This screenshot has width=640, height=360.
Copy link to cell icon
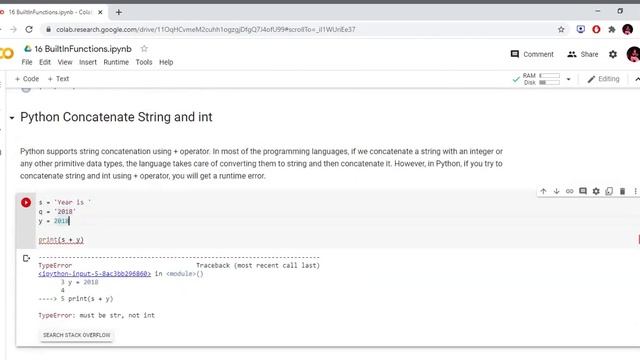tap(569, 191)
